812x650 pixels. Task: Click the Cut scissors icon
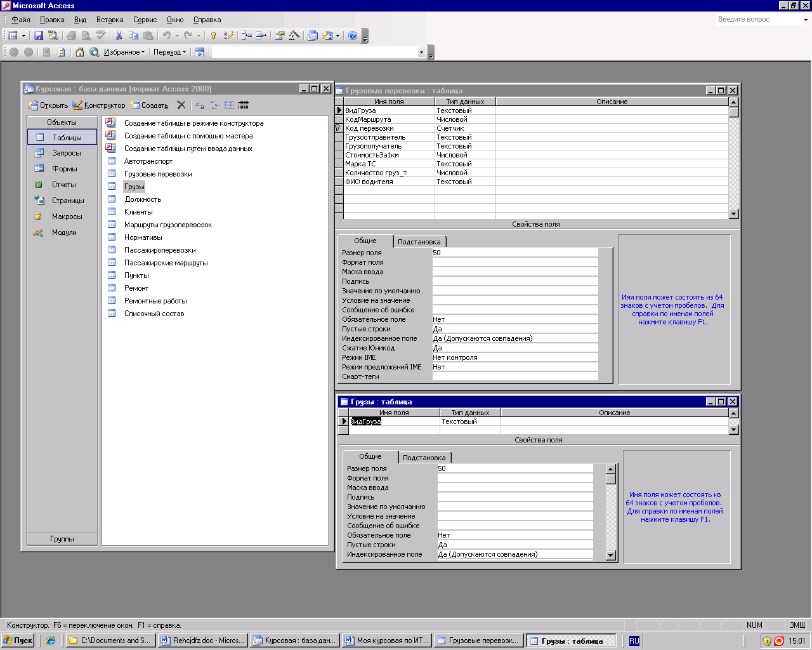coord(119,36)
